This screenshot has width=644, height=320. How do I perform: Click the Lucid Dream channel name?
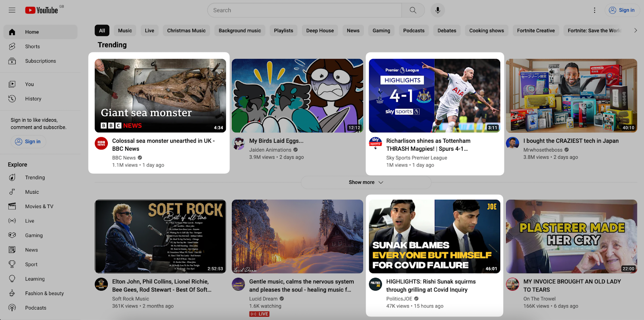(x=263, y=299)
